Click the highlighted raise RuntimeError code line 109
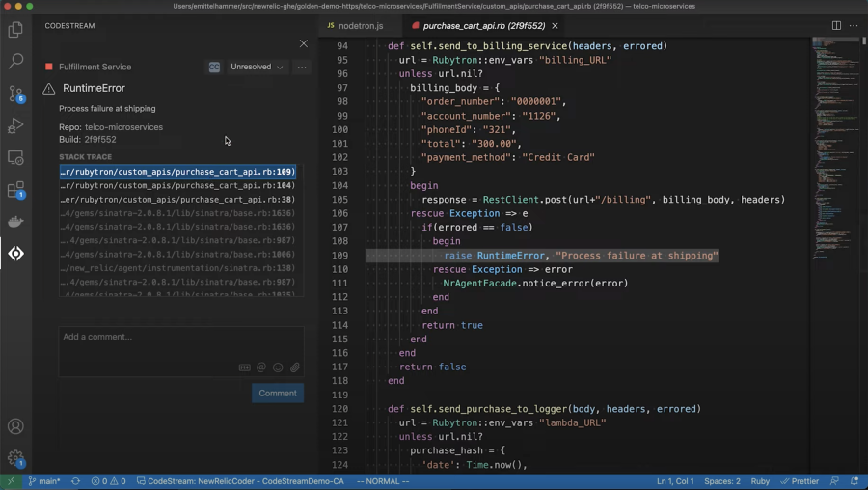The image size is (868, 490). coord(581,256)
